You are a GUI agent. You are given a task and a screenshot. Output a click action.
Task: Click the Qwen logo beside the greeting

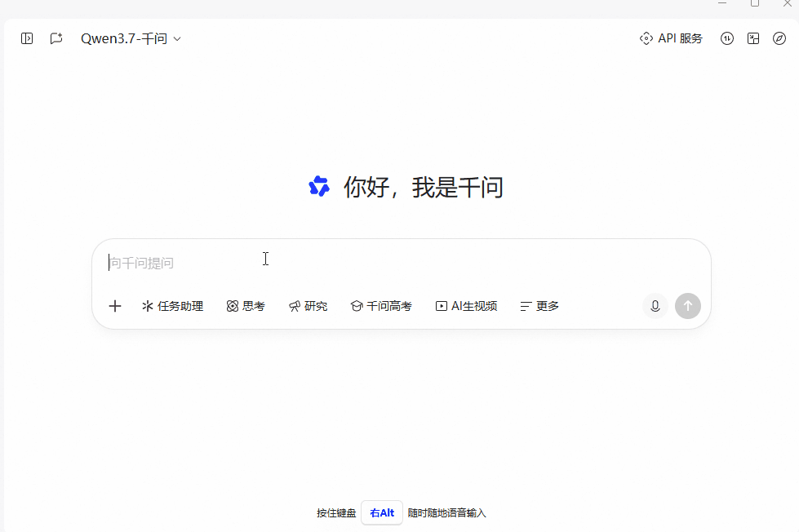[x=319, y=187]
